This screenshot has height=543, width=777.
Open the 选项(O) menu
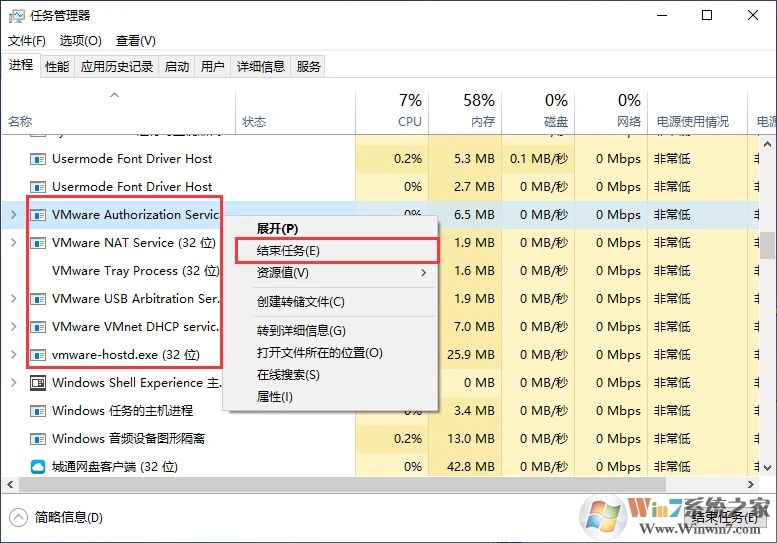pyautogui.click(x=80, y=41)
